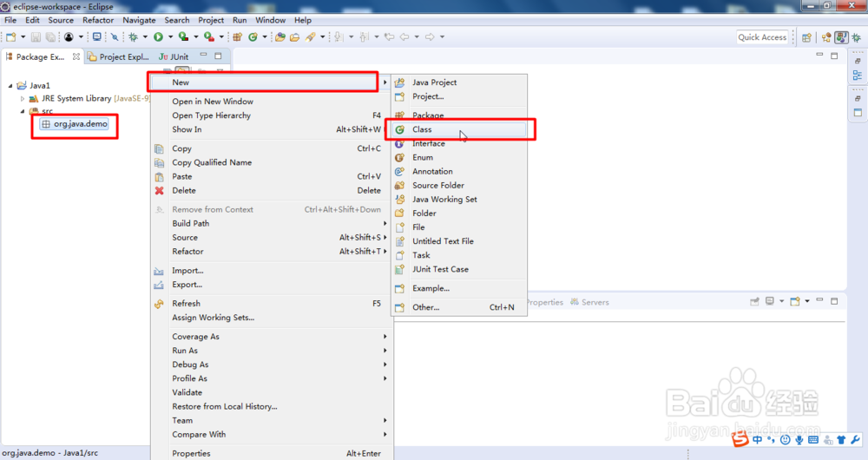
Task: Click the Save toolbar icon
Action: point(36,37)
